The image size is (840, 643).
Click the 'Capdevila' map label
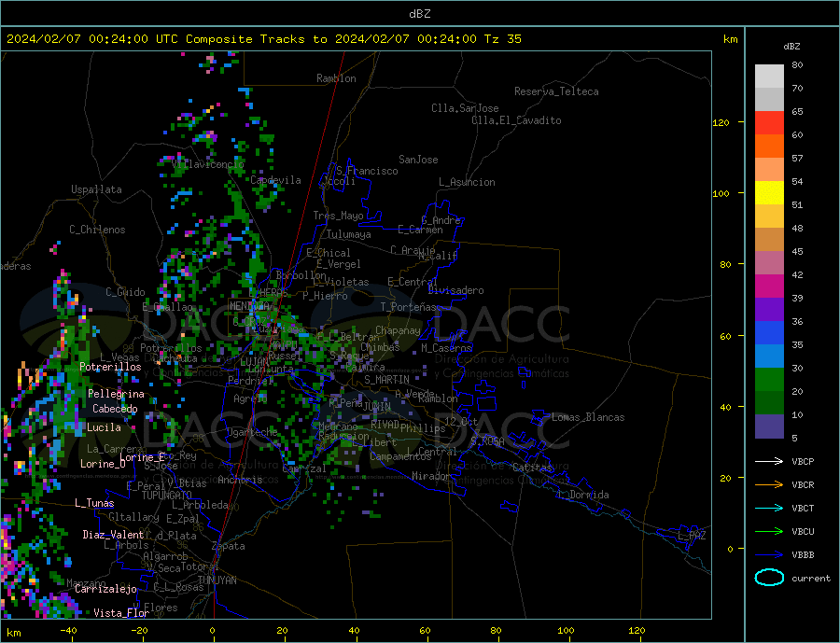276,180
